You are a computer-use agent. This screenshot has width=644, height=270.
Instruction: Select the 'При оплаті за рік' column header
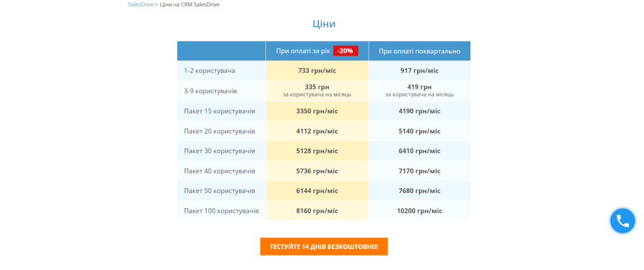coord(303,51)
